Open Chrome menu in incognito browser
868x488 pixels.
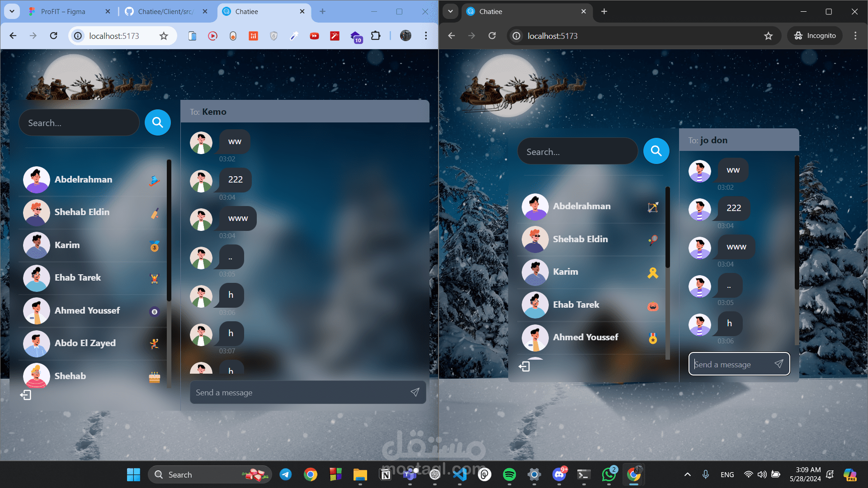855,36
